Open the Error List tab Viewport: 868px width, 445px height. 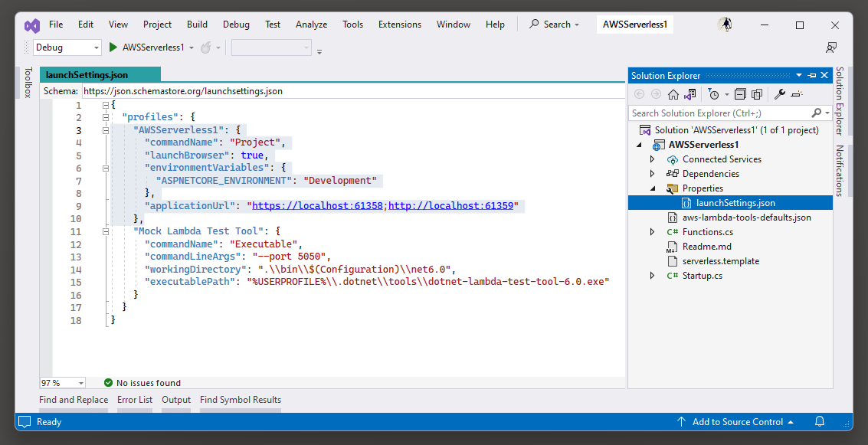click(135, 400)
